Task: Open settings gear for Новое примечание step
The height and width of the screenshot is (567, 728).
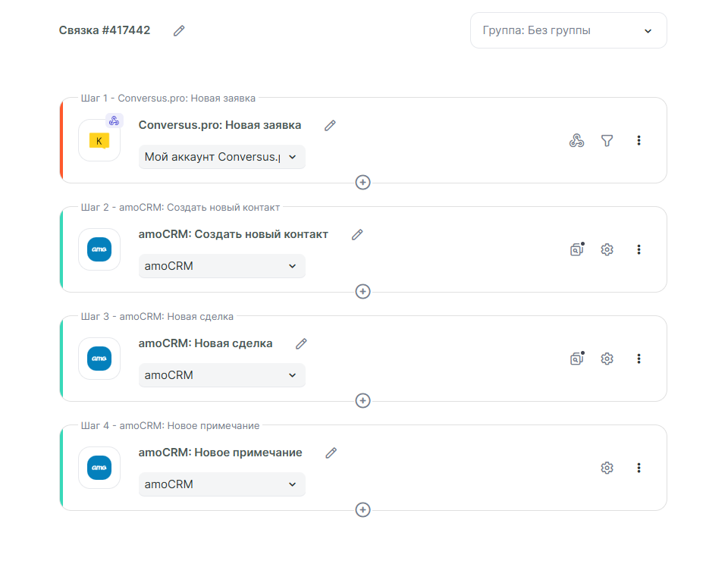Action: point(607,468)
